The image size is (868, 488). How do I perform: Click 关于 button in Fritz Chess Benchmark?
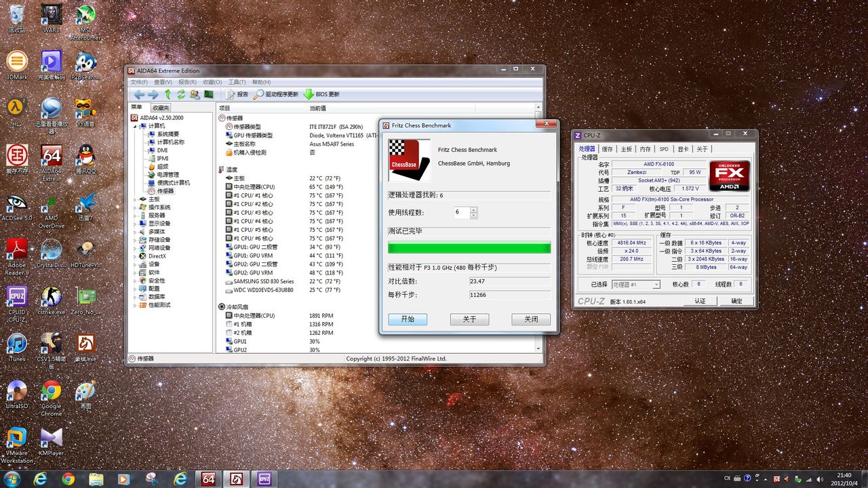[469, 319]
